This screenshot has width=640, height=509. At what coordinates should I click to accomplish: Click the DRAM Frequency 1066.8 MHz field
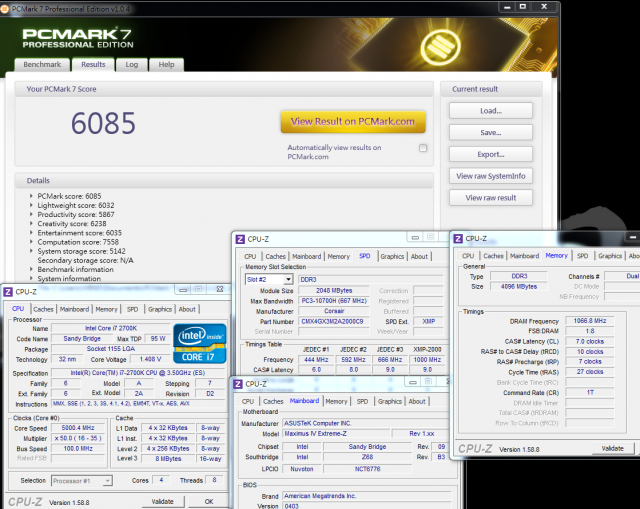590,321
